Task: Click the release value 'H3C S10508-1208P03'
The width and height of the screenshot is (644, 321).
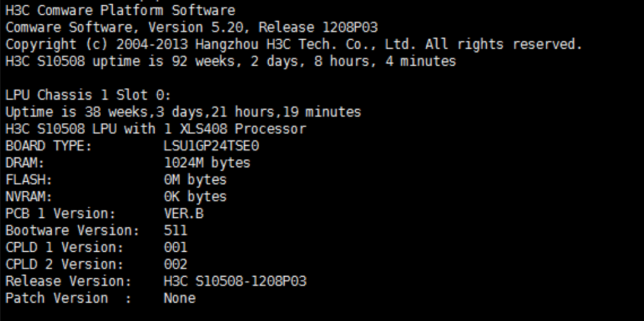Action: (x=235, y=281)
